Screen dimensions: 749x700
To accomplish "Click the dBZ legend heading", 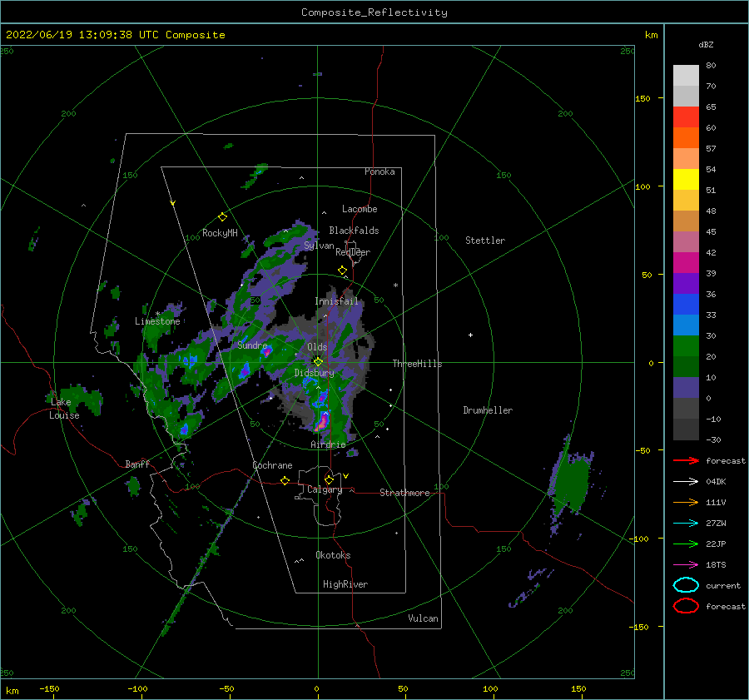I will point(706,44).
